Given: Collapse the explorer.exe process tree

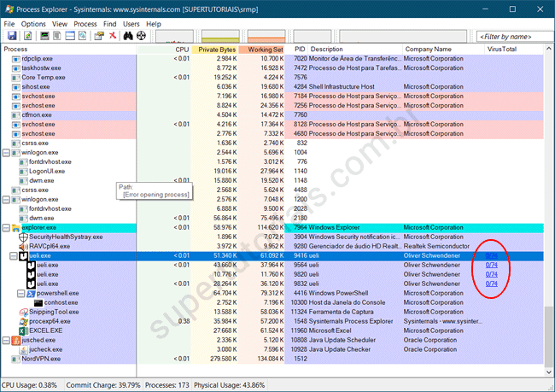Looking at the screenshot, I should click(x=7, y=228).
